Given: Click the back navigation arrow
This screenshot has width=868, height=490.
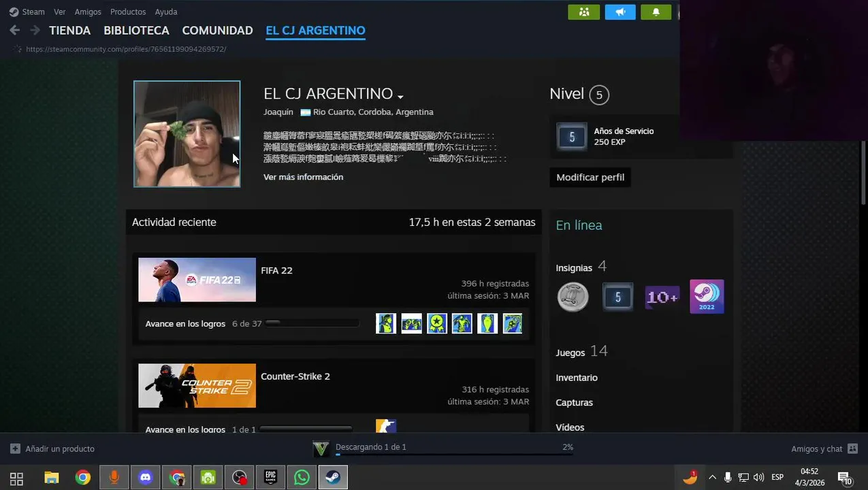Looking at the screenshot, I should pyautogui.click(x=15, y=30).
